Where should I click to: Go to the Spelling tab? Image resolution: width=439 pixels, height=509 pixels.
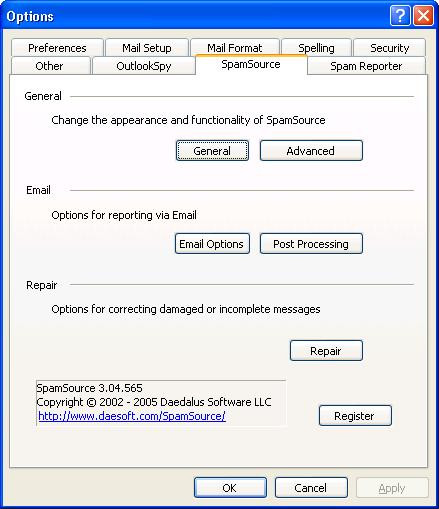click(x=316, y=48)
